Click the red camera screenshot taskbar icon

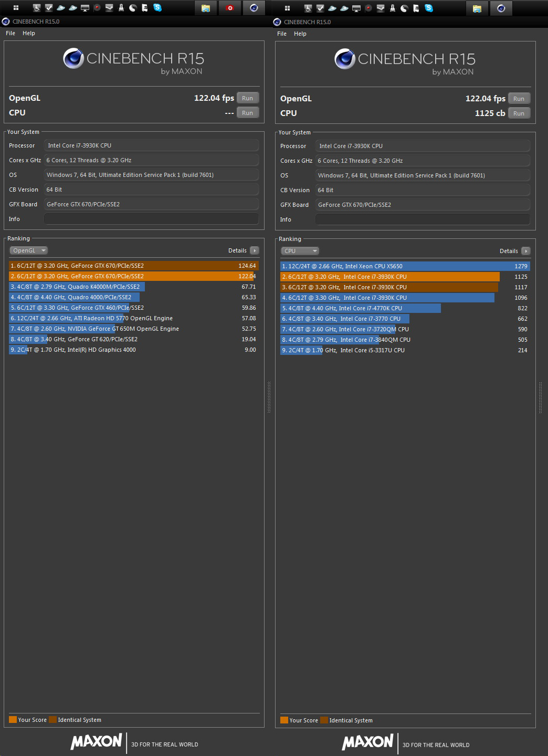[229, 8]
